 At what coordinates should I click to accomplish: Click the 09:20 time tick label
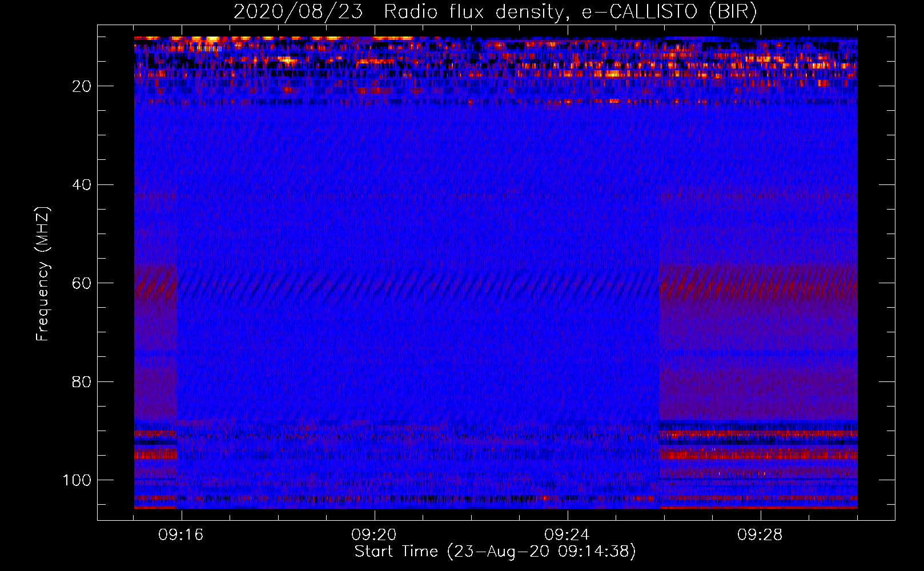coord(374,535)
